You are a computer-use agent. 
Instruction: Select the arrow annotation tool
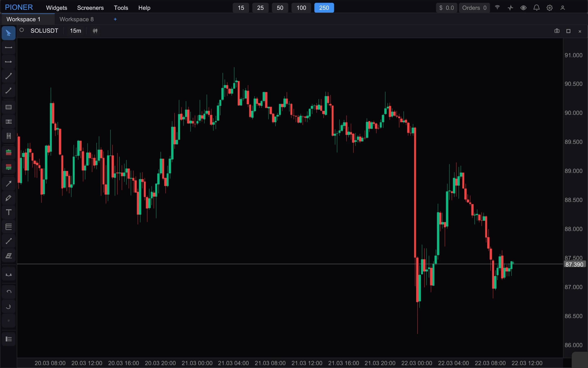(x=9, y=184)
